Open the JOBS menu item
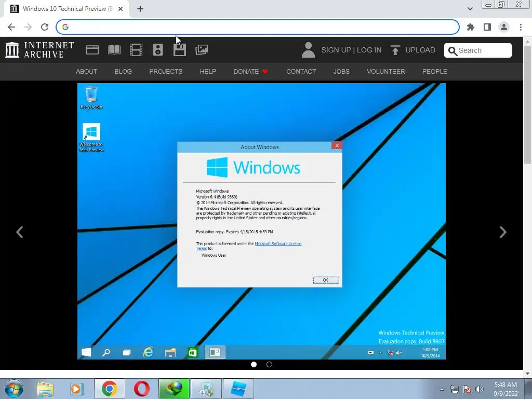Viewport: 532px width, 399px height. pyautogui.click(x=341, y=72)
